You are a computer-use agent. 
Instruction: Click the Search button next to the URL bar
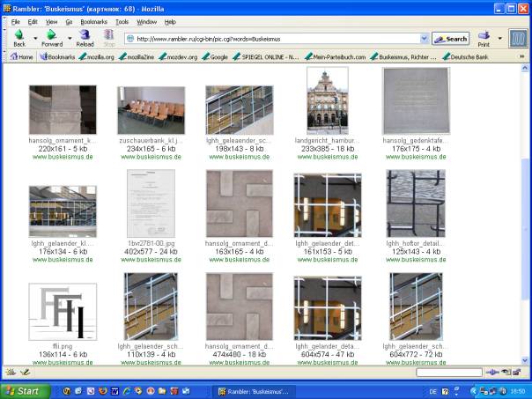point(451,39)
